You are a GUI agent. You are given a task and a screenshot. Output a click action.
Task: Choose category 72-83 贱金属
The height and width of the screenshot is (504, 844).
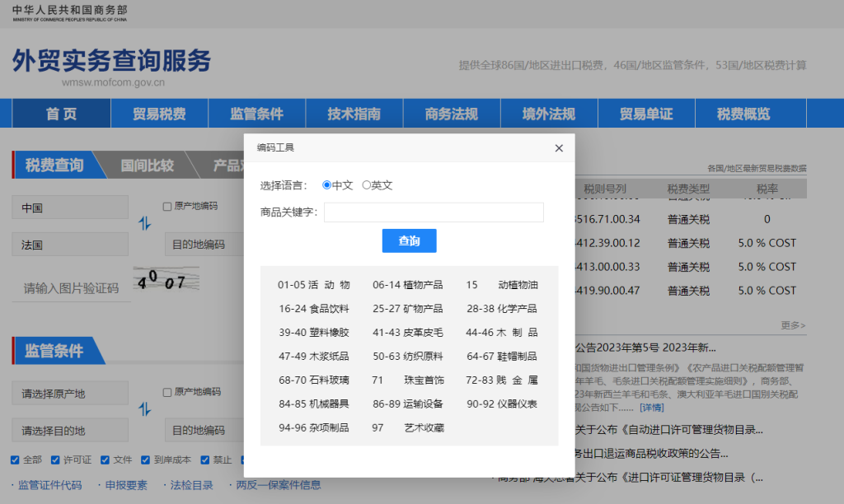(x=502, y=380)
